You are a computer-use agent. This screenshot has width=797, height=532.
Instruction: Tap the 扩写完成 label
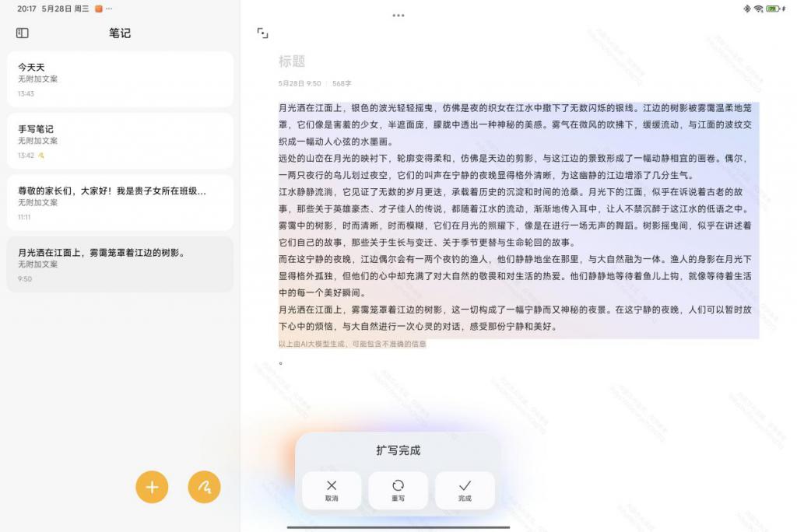point(398,450)
